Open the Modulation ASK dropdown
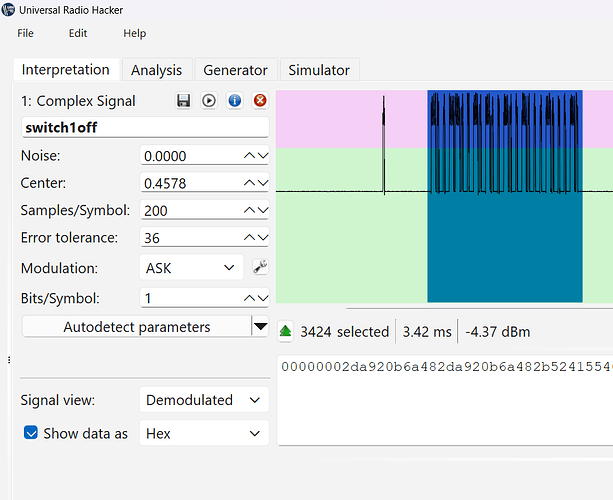Image resolution: width=613 pixels, height=500 pixels. [x=192, y=268]
